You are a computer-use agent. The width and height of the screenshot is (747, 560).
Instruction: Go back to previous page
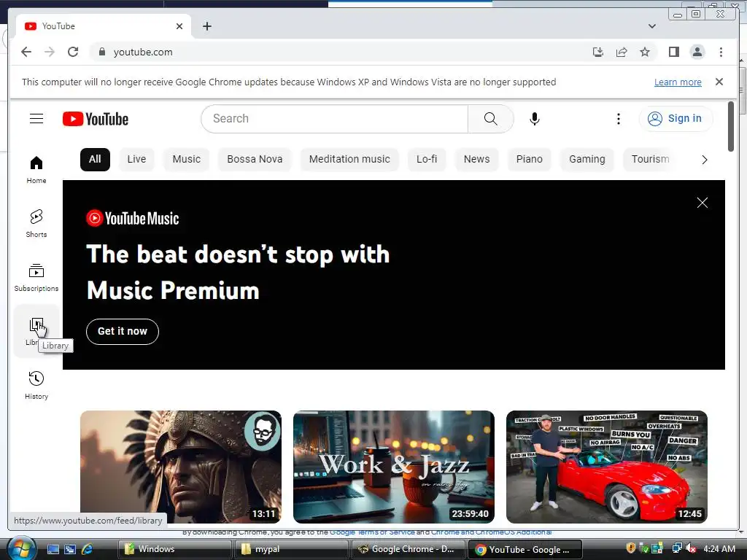[26, 52]
